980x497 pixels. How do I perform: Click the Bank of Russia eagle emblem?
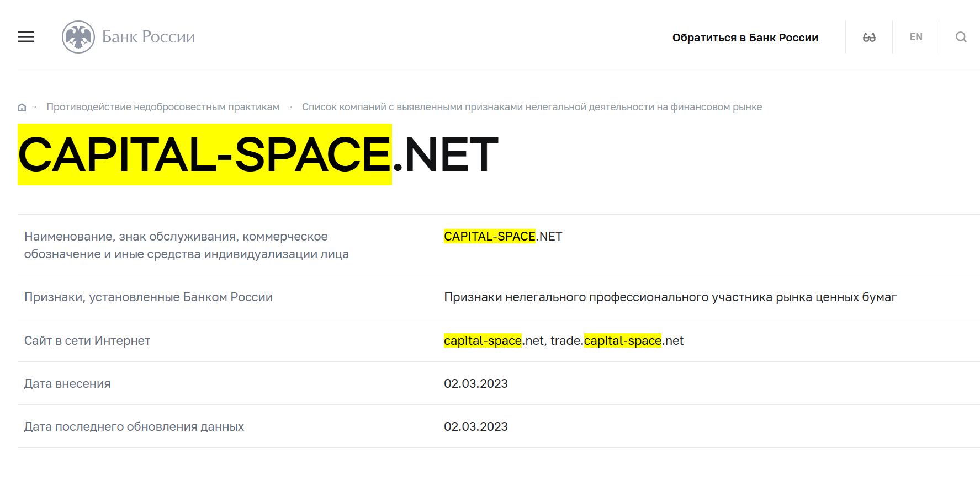coord(78,36)
